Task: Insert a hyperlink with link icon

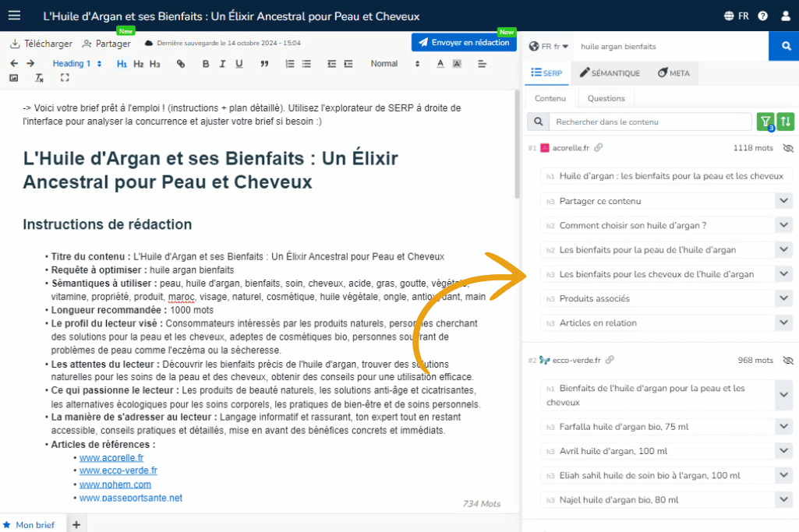Action: [181, 64]
